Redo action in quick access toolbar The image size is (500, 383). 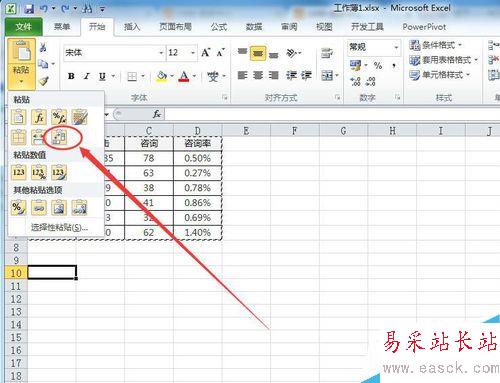click(65, 8)
